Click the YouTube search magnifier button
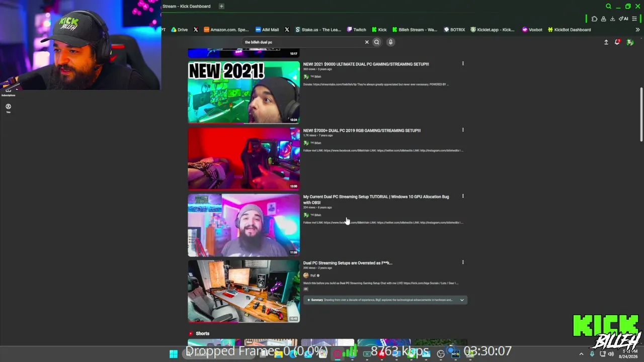 click(x=376, y=42)
